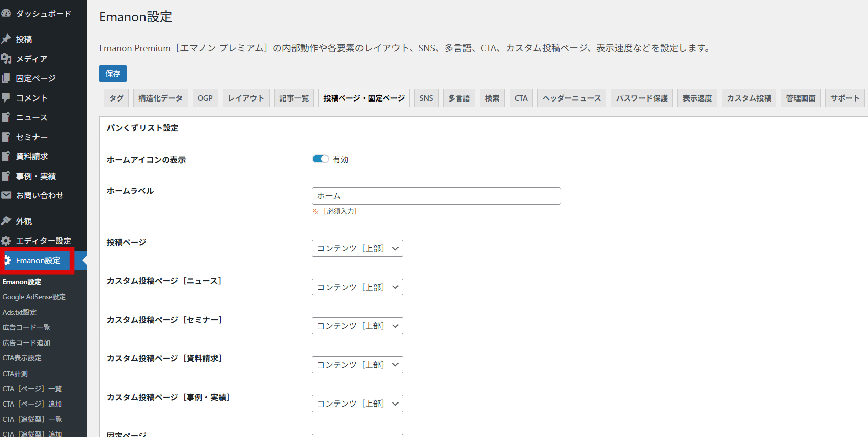The height and width of the screenshot is (437, 868).
Task: Click the icon beside セミナー
Action: tap(6, 137)
